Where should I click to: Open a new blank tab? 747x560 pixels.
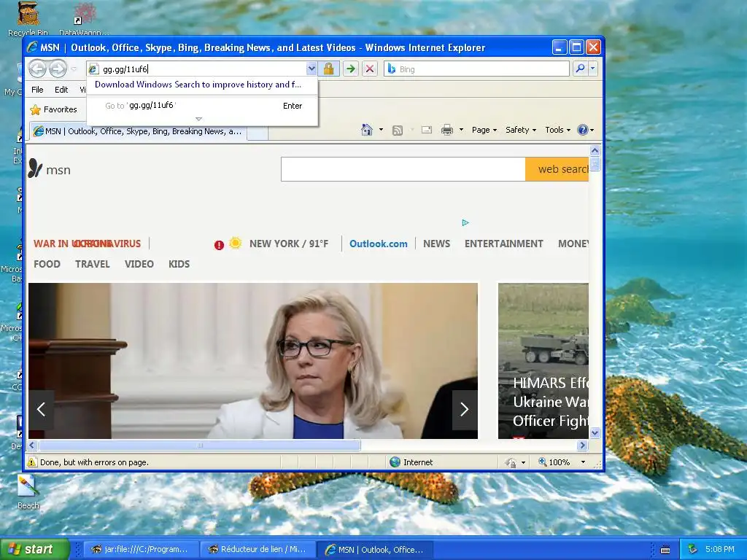click(x=258, y=133)
